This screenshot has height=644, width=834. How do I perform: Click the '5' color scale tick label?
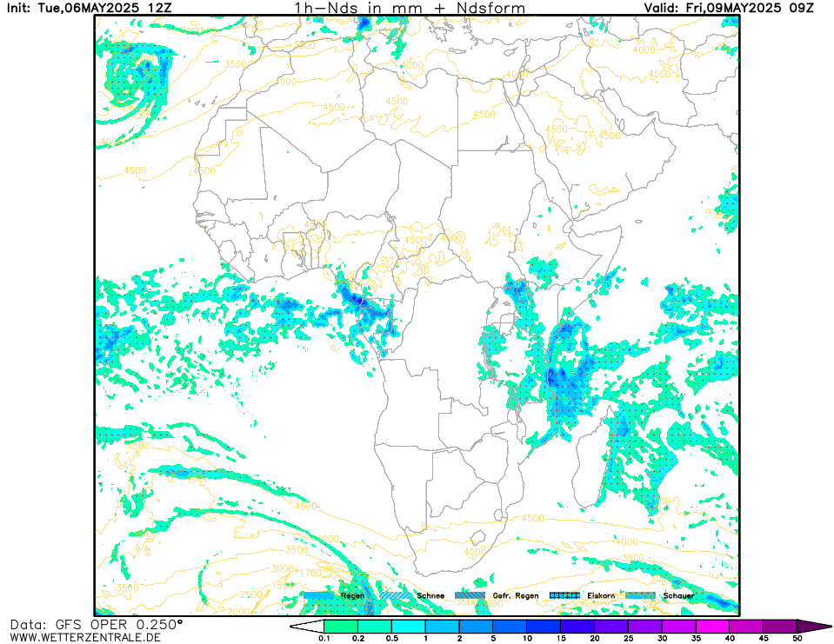[x=493, y=638]
